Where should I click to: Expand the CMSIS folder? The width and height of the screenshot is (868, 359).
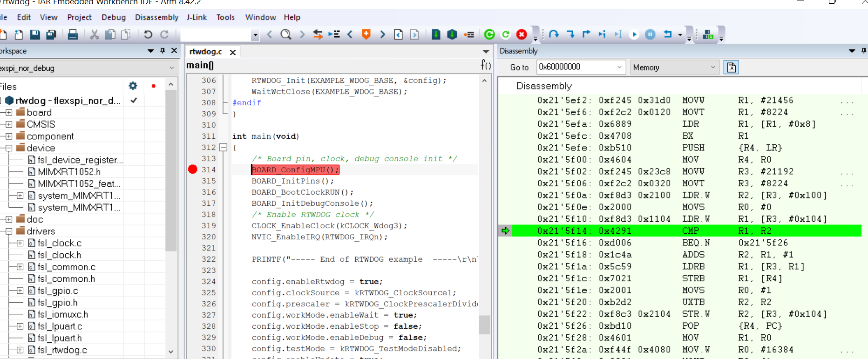(9, 124)
